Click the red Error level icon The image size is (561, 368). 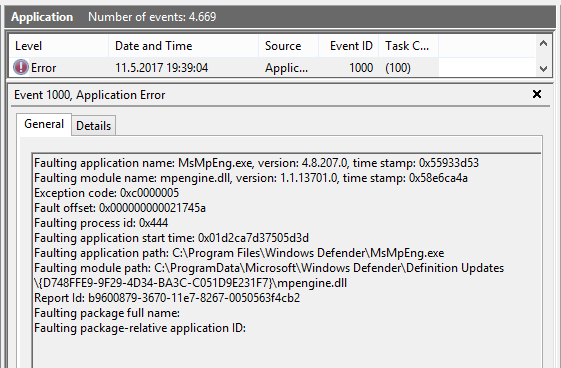[x=21, y=67]
